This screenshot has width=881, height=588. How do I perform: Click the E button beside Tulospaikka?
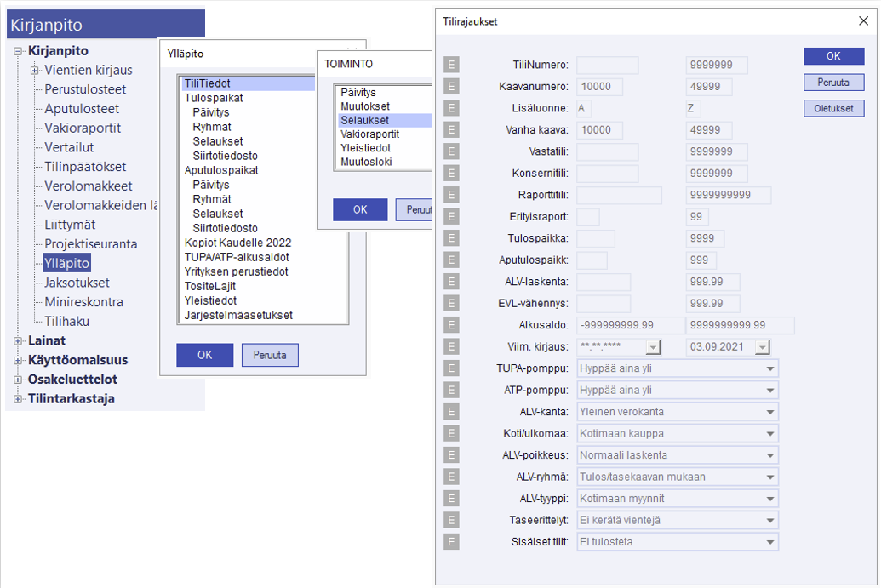(451, 238)
